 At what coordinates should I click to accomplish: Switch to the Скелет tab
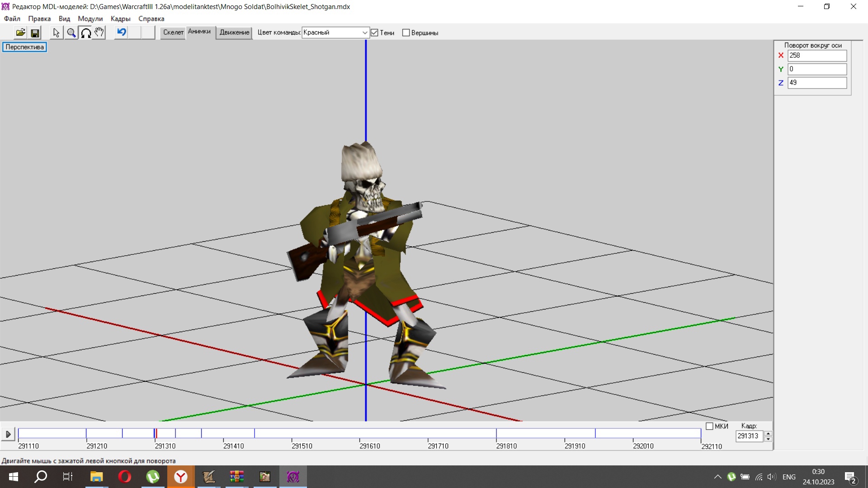173,32
